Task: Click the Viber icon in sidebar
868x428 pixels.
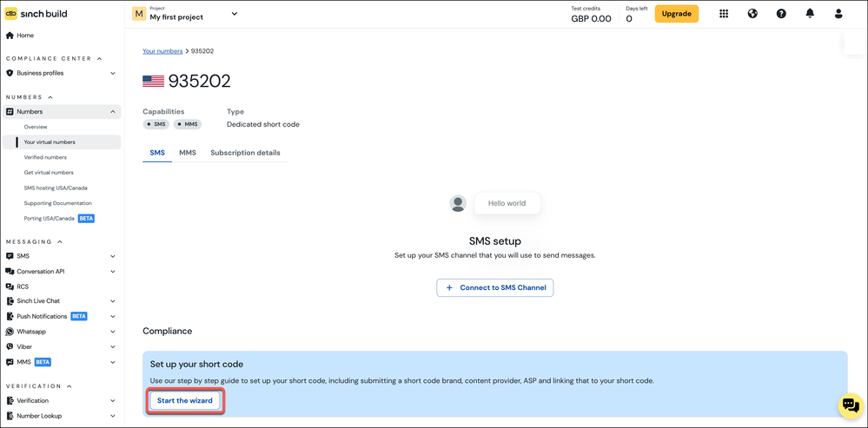Action: 10,346
